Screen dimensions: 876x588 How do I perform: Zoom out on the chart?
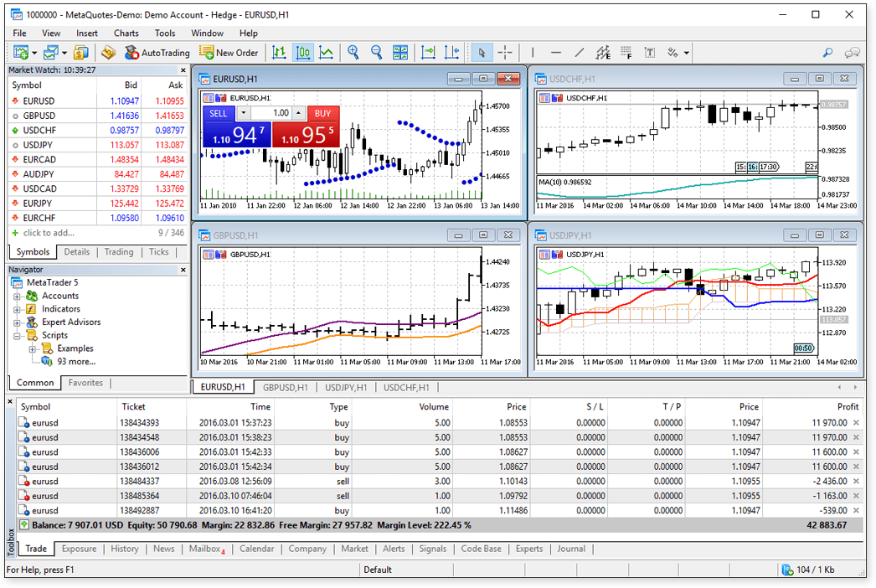click(x=377, y=53)
